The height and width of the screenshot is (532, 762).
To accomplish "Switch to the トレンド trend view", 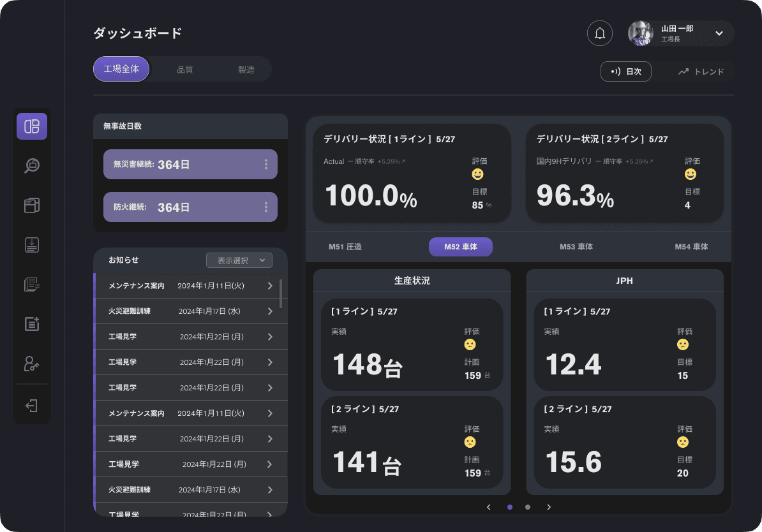I will pyautogui.click(x=702, y=71).
